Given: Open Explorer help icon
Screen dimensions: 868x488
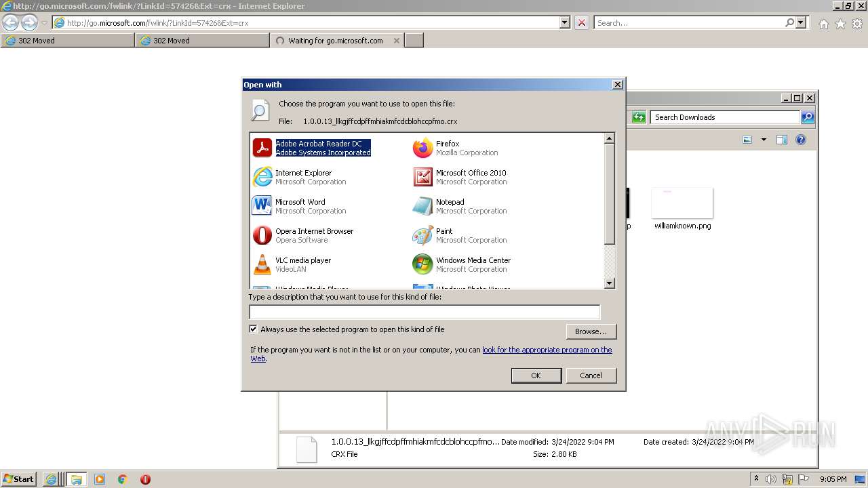Looking at the screenshot, I should (801, 140).
